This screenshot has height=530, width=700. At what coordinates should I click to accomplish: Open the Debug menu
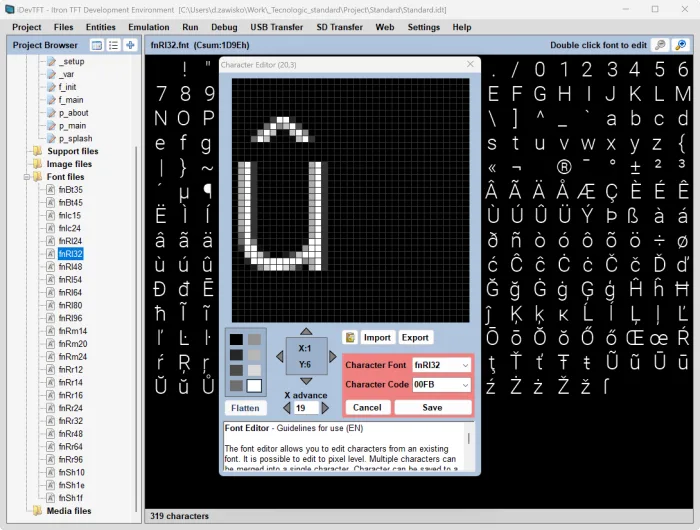coord(224,27)
